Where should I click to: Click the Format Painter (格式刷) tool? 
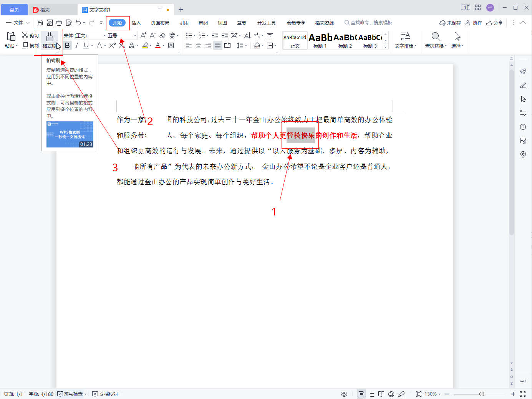50,40
